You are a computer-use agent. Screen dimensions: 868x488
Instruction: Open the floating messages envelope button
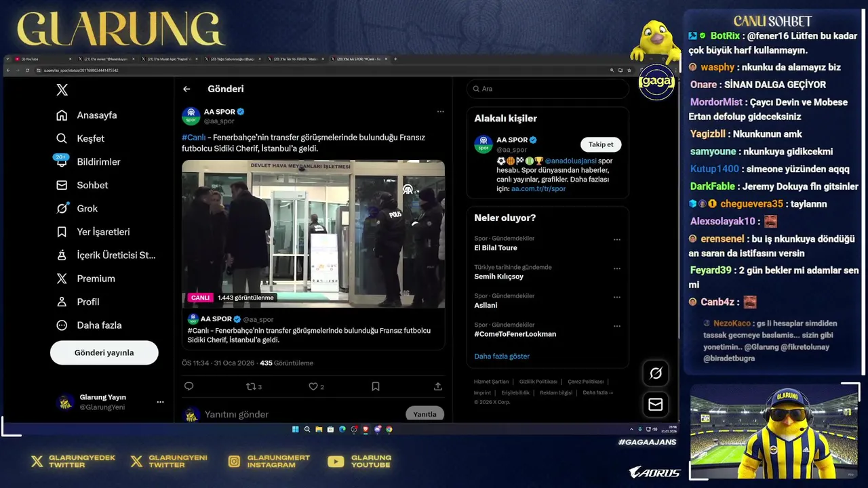point(656,405)
